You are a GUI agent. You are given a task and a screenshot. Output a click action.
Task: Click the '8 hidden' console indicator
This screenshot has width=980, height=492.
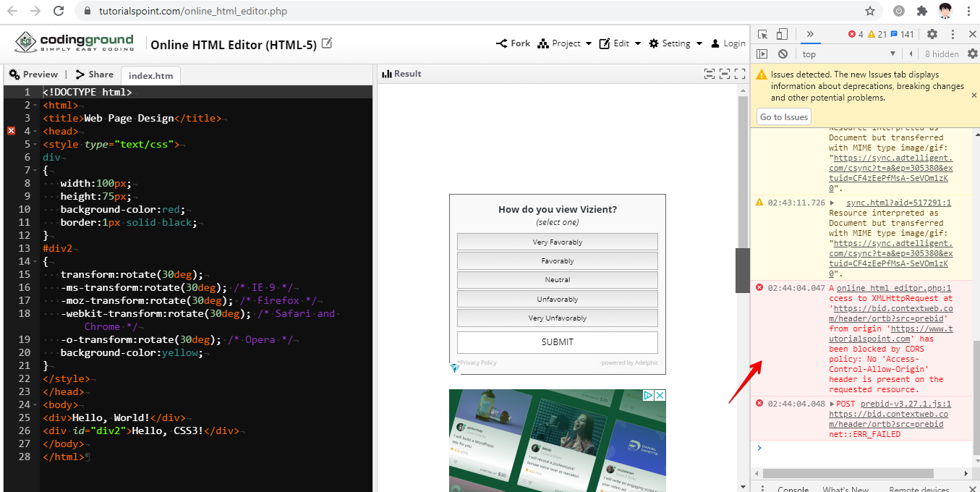point(942,54)
